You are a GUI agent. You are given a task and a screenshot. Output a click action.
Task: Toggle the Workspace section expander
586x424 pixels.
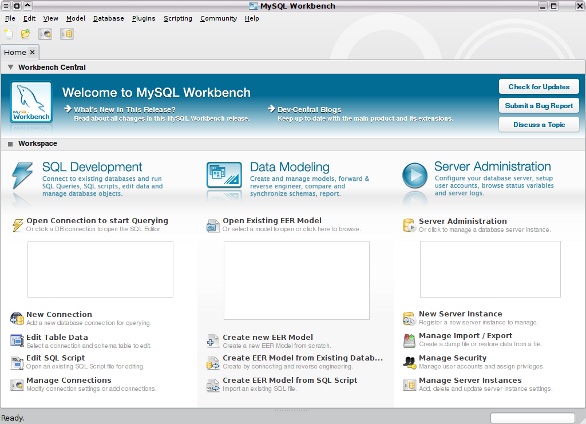point(10,144)
